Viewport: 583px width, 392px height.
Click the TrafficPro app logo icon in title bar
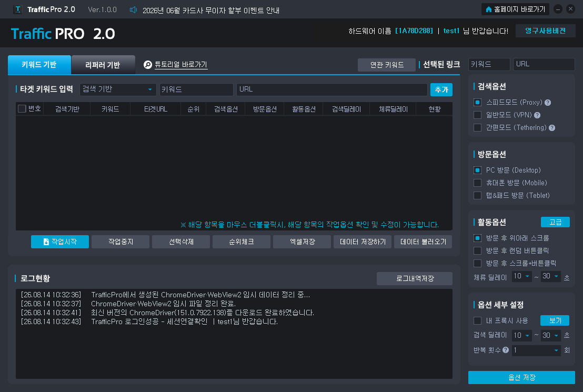(x=17, y=9)
